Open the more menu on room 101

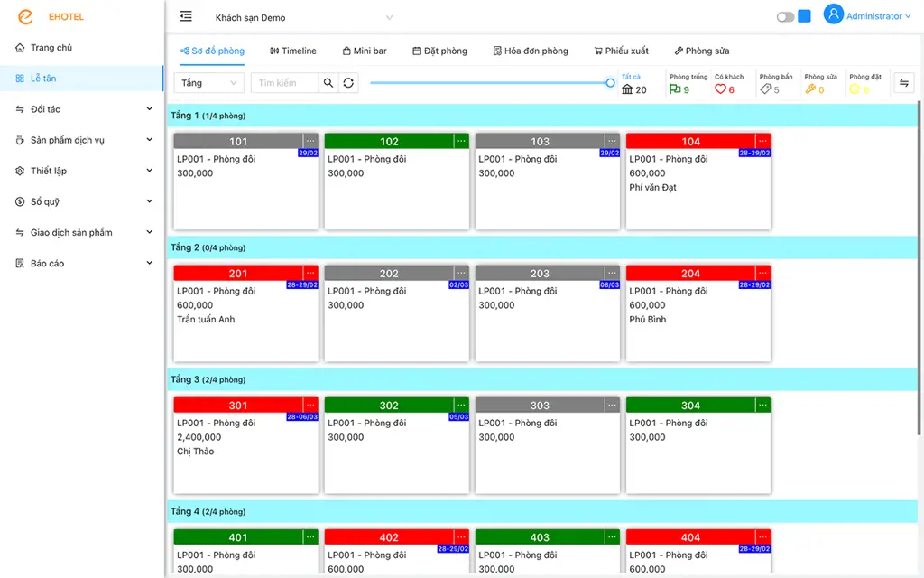[310, 141]
